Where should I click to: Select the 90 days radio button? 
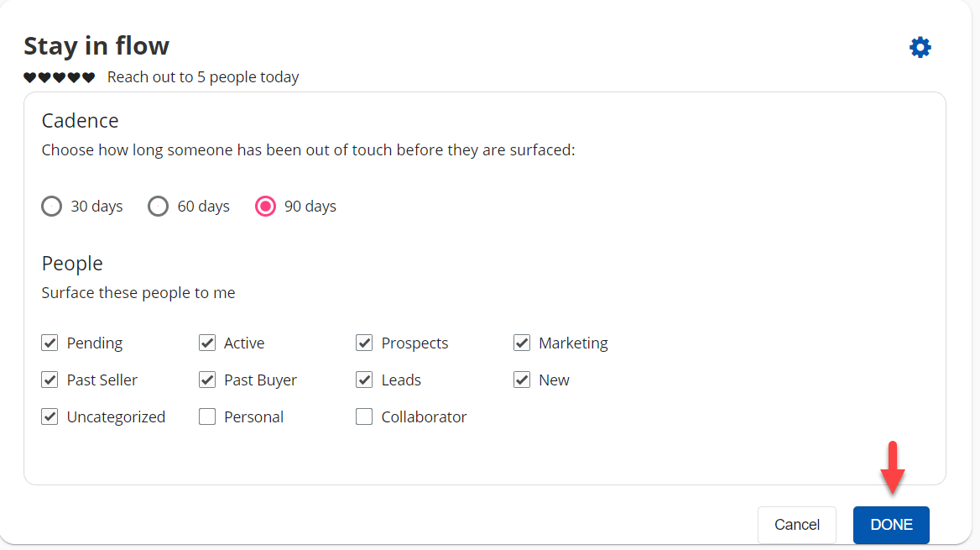tap(265, 207)
